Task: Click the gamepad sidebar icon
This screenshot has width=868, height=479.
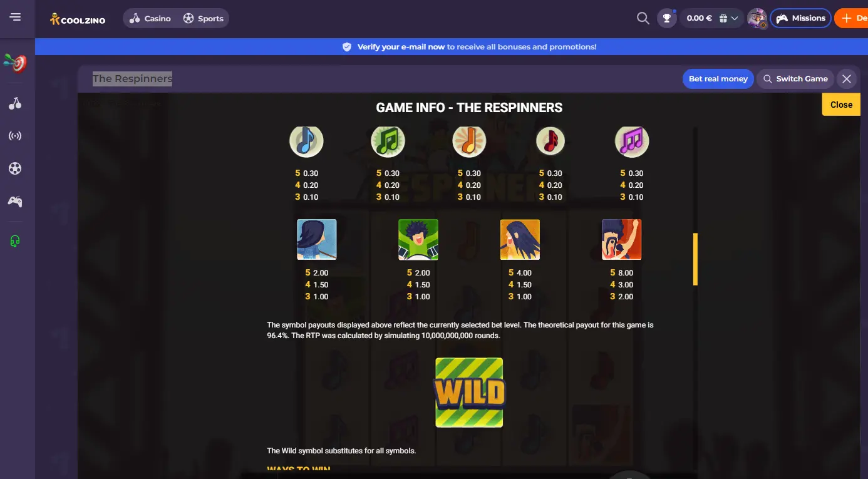Action: (x=16, y=201)
